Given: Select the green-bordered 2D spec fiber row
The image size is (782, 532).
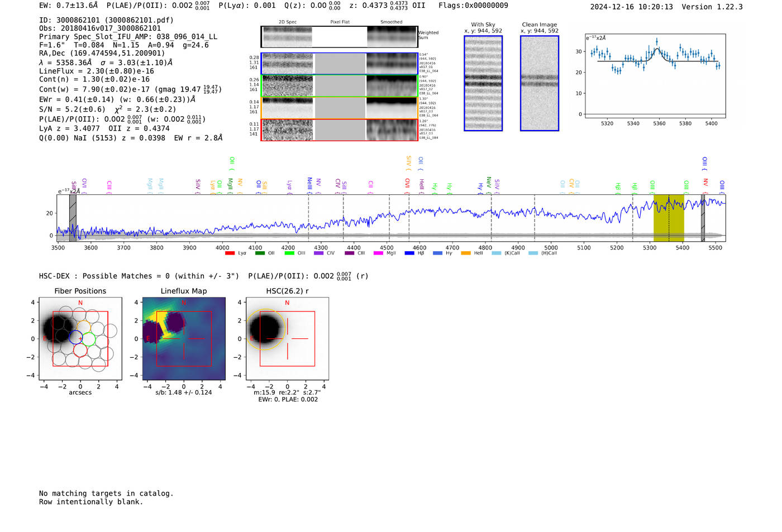Looking at the screenshot, I should pyautogui.click(x=339, y=85).
